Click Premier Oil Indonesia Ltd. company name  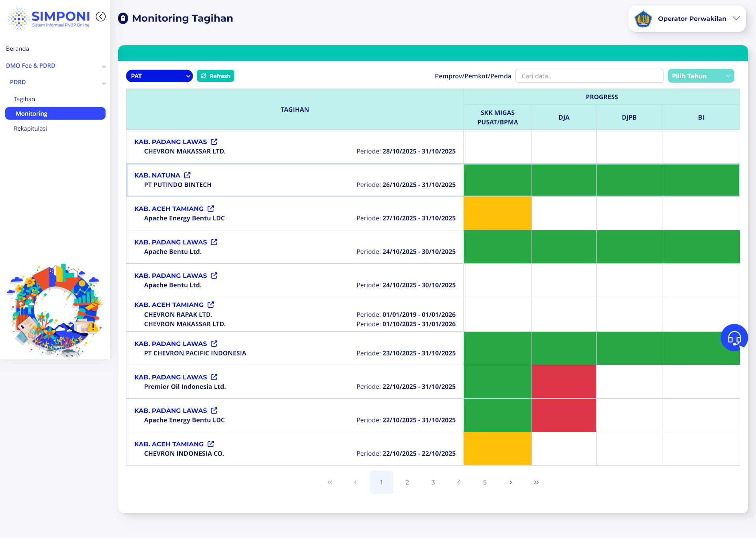coord(185,386)
